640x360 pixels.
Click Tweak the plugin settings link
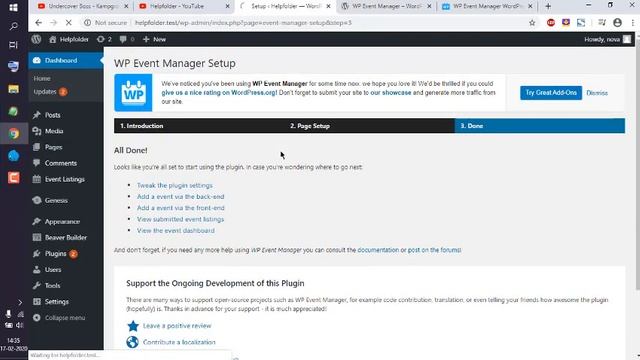175,185
